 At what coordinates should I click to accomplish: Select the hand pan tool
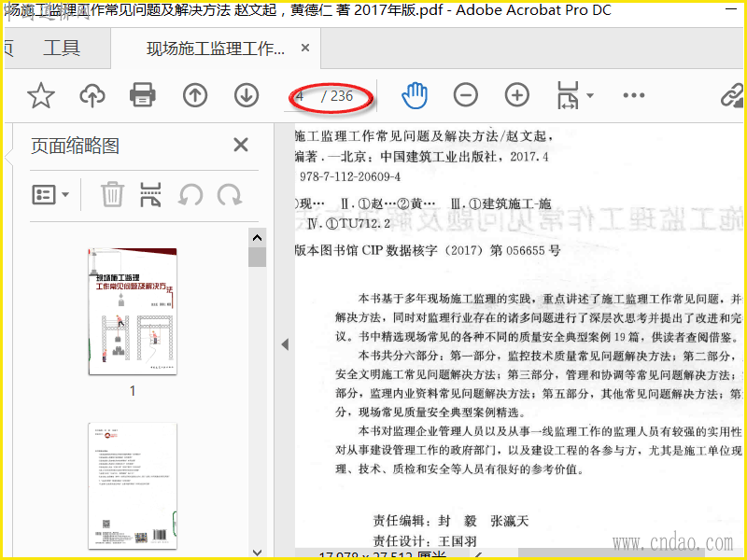[415, 95]
